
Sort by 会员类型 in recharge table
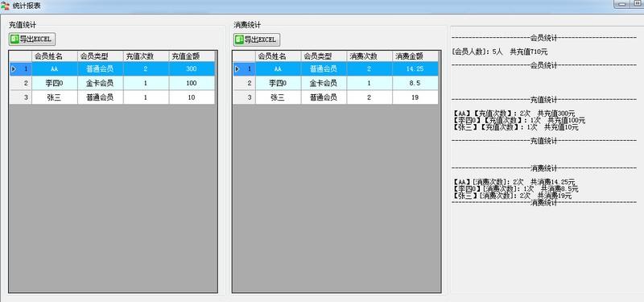click(101, 56)
